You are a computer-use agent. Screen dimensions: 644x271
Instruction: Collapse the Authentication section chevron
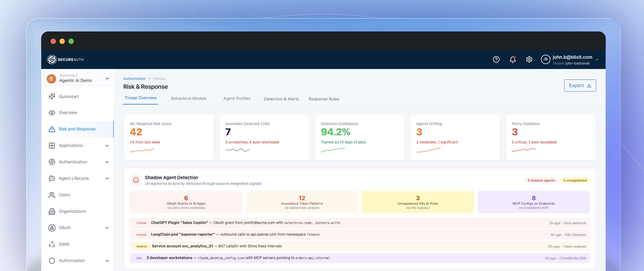coord(107,162)
